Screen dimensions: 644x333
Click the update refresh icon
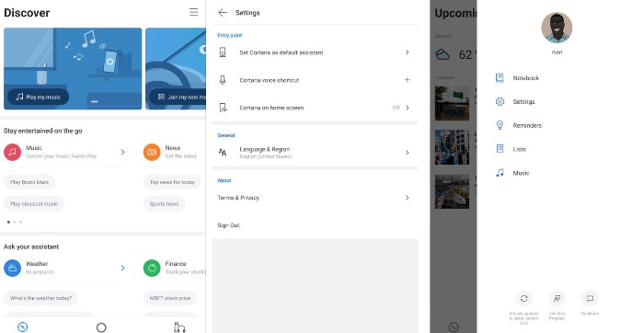(523, 299)
